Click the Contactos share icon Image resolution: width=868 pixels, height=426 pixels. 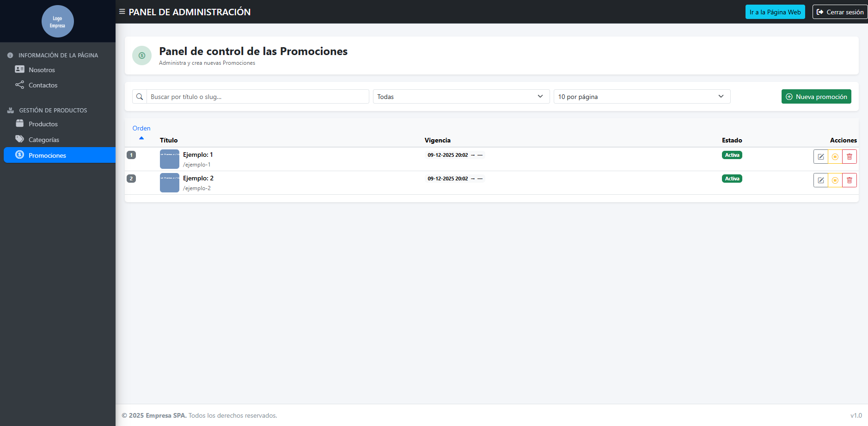20,85
